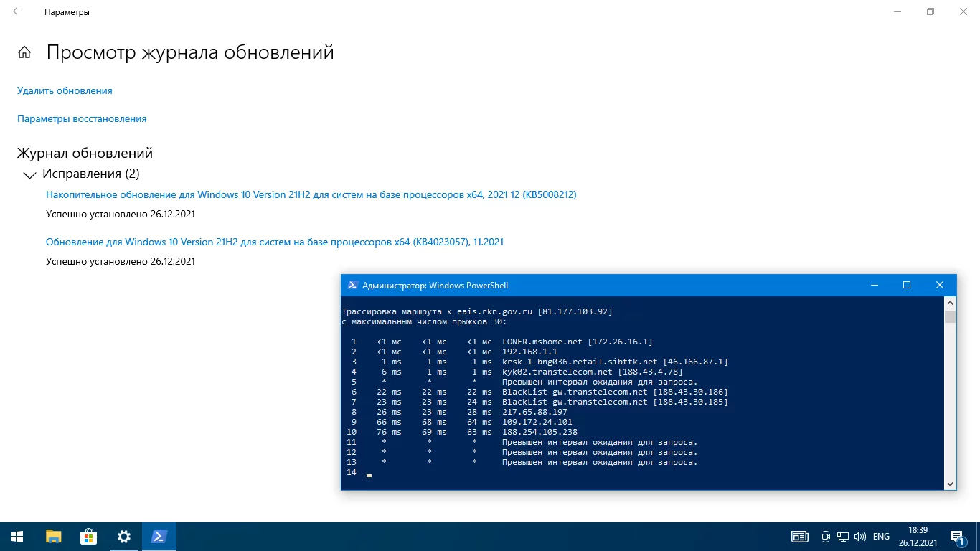Open File Explorer from the taskbar

53,537
